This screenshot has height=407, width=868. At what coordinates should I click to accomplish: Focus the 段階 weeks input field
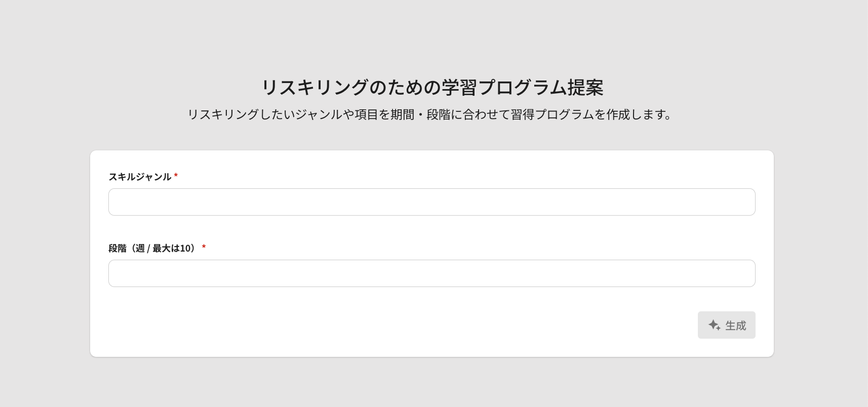[x=431, y=273]
